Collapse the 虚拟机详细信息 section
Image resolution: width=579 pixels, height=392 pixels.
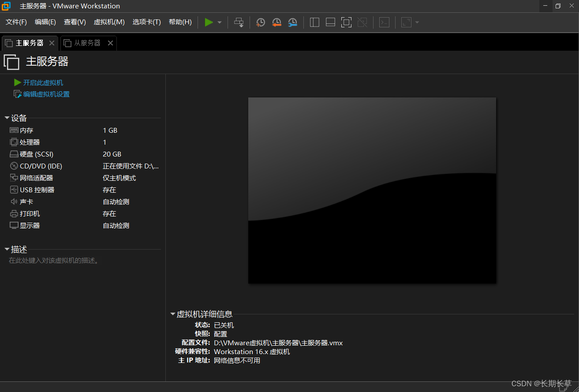(173, 314)
